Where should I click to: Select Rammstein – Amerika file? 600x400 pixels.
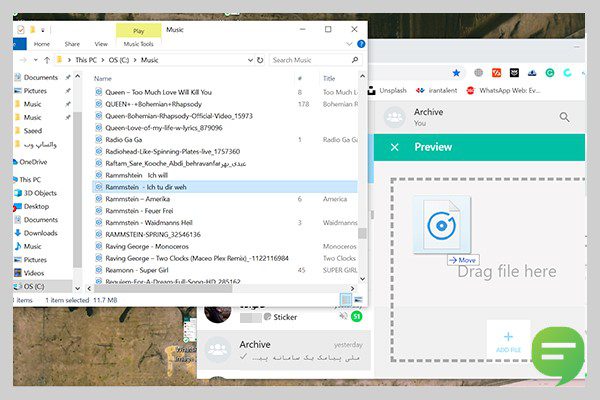pos(137,199)
